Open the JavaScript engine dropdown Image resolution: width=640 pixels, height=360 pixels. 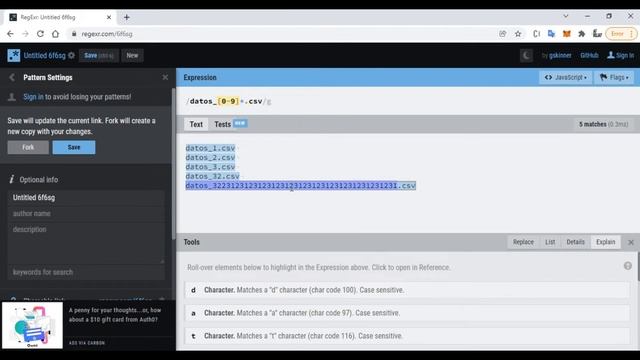565,77
